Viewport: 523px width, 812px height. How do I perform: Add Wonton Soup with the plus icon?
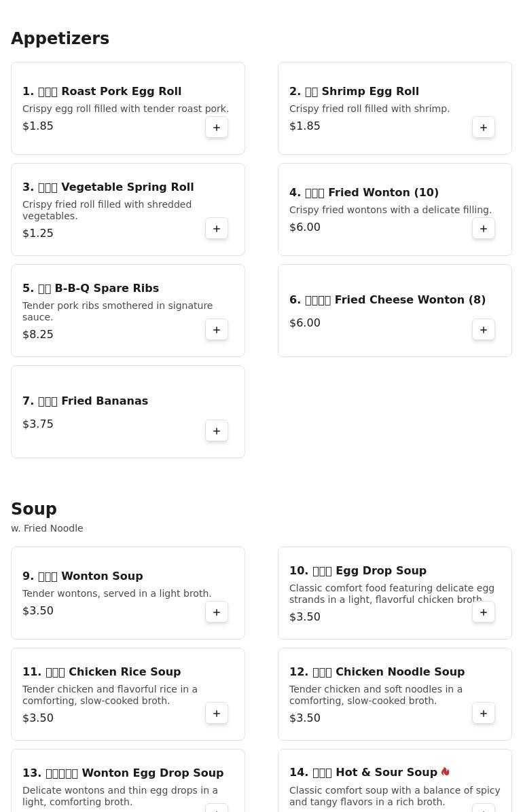[x=217, y=612]
